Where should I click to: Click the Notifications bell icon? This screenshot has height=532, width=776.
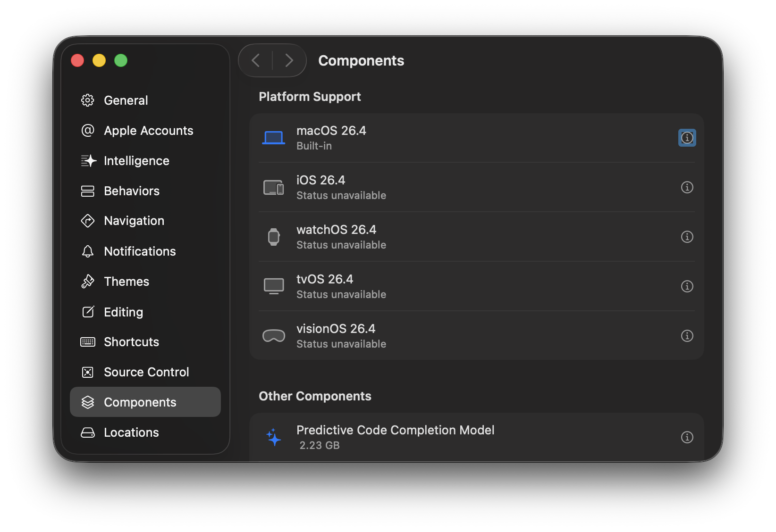[x=88, y=251]
